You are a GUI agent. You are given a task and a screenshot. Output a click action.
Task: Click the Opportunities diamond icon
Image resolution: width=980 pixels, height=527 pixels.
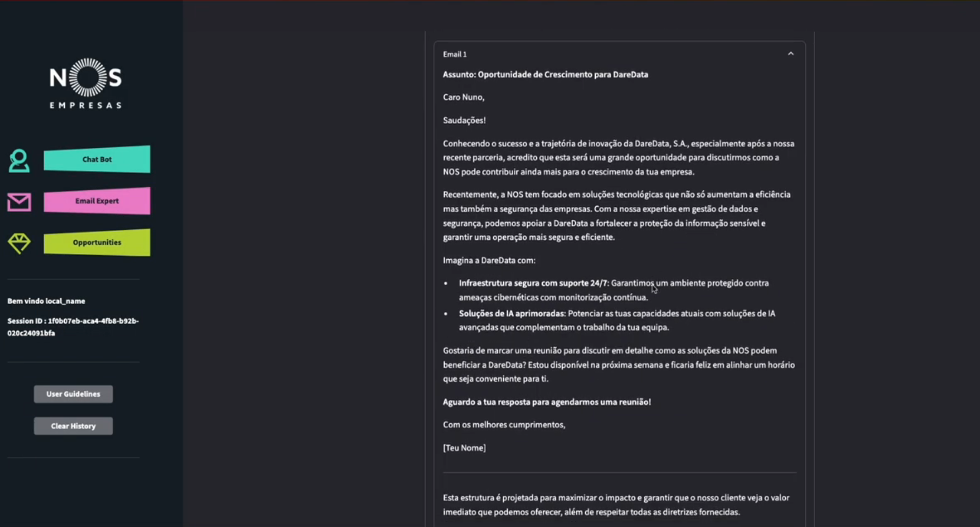click(19, 243)
